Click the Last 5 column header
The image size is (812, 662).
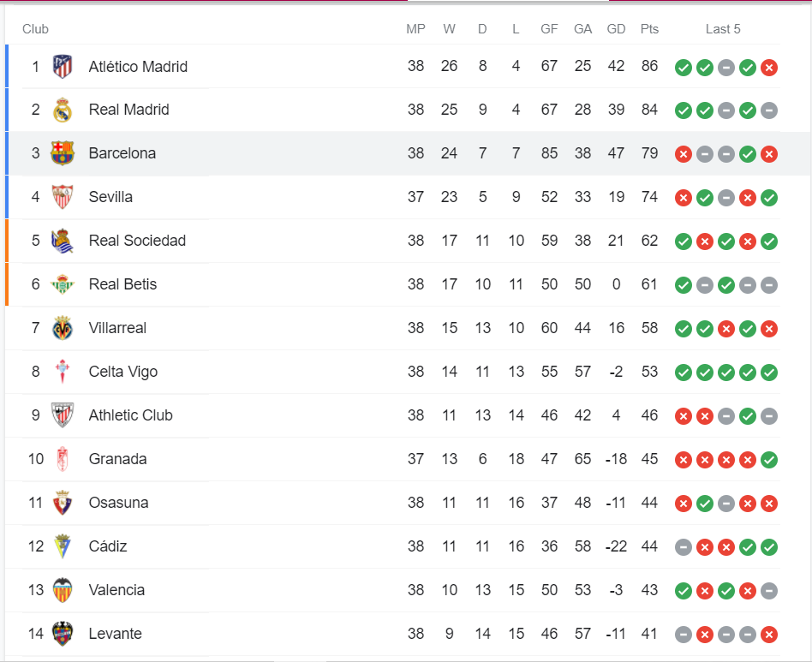click(723, 29)
